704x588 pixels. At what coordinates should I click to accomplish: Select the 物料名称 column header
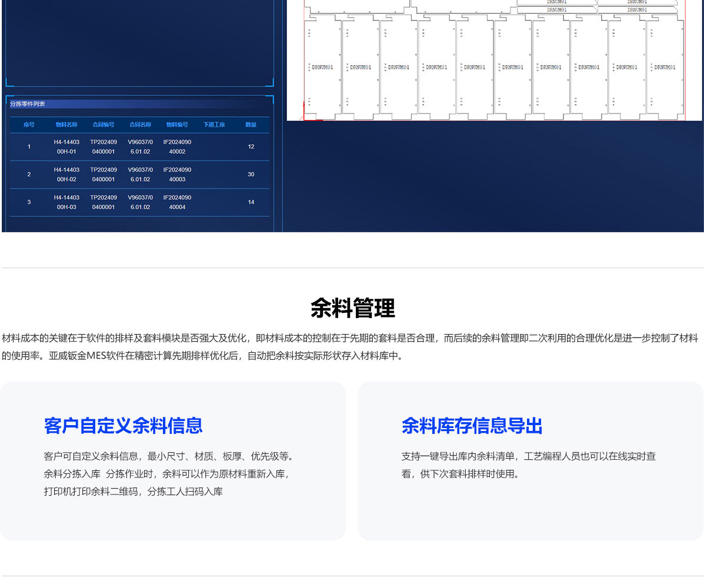point(66,125)
